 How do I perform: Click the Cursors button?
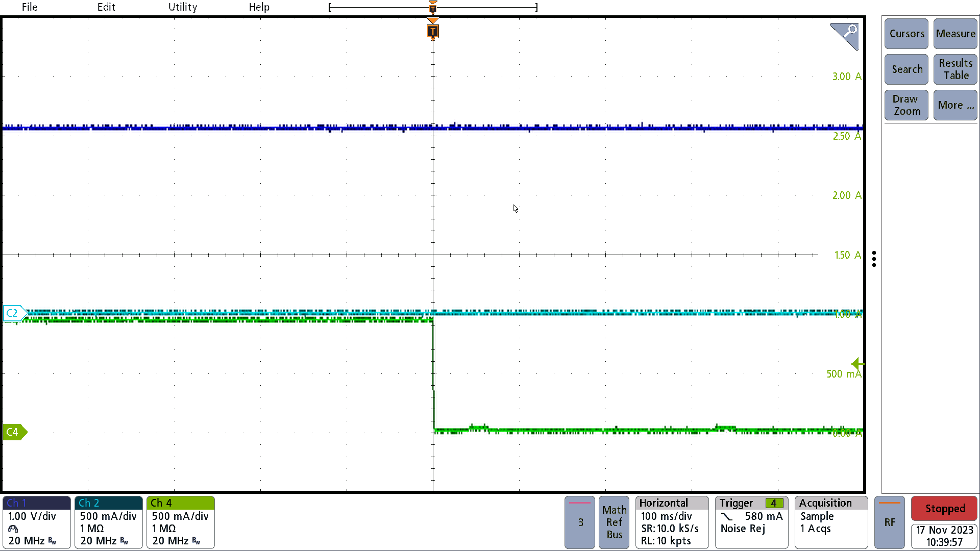[x=906, y=34]
